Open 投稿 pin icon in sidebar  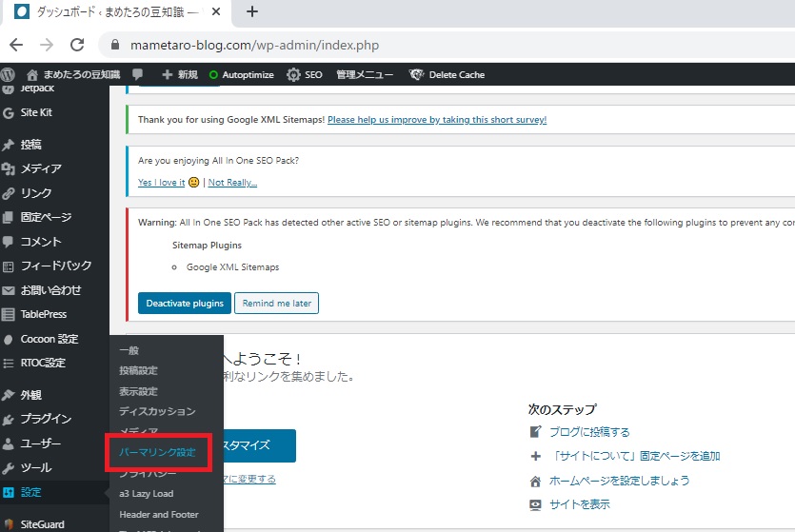coord(9,145)
